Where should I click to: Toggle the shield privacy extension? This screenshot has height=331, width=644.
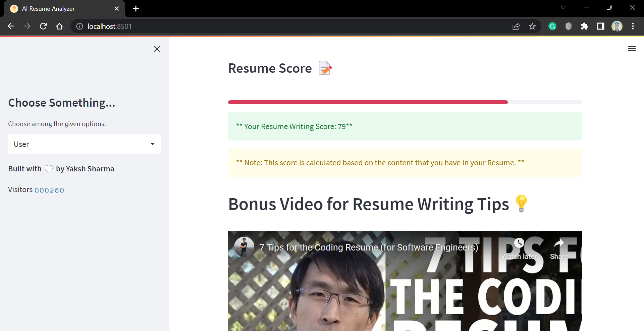tap(568, 26)
